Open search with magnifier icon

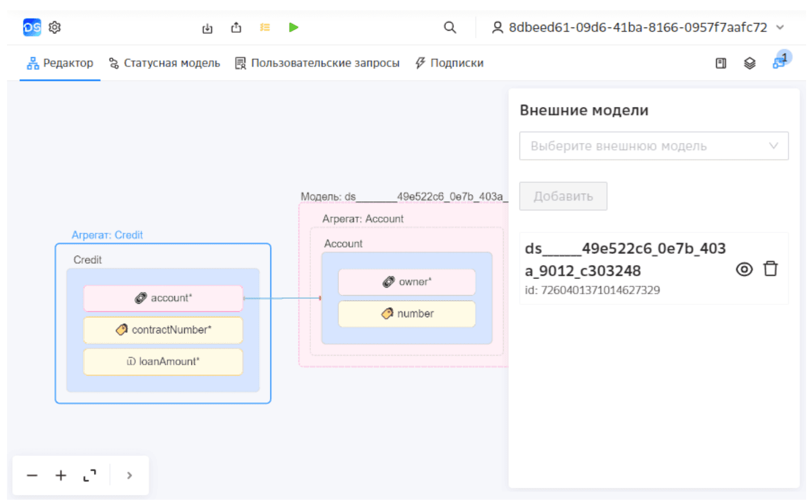click(x=450, y=28)
